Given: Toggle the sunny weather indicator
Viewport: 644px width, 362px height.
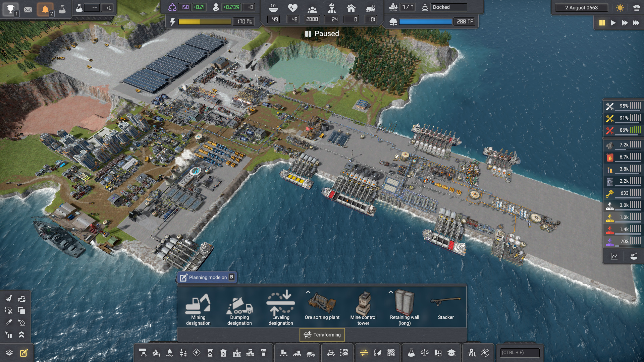Looking at the screenshot, I should pyautogui.click(x=620, y=8).
